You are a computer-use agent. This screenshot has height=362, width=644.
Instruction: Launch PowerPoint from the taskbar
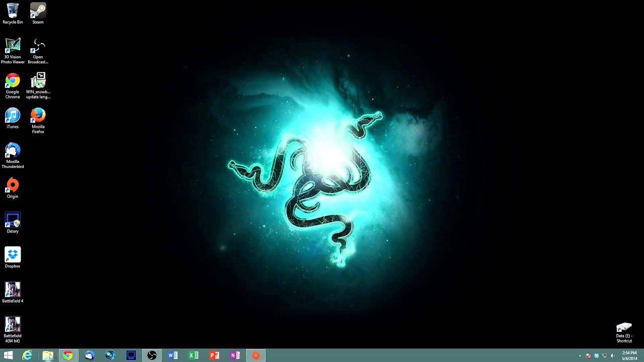pos(214,355)
